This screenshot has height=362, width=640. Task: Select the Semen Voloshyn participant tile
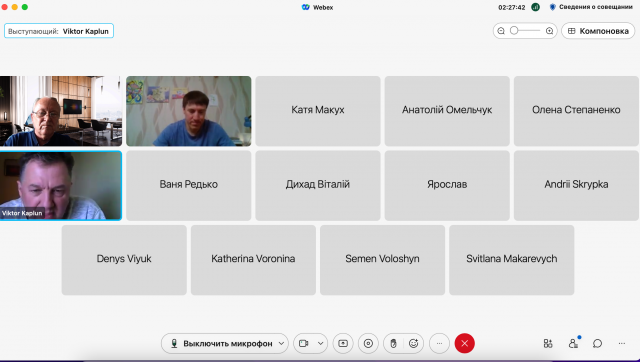point(382,260)
